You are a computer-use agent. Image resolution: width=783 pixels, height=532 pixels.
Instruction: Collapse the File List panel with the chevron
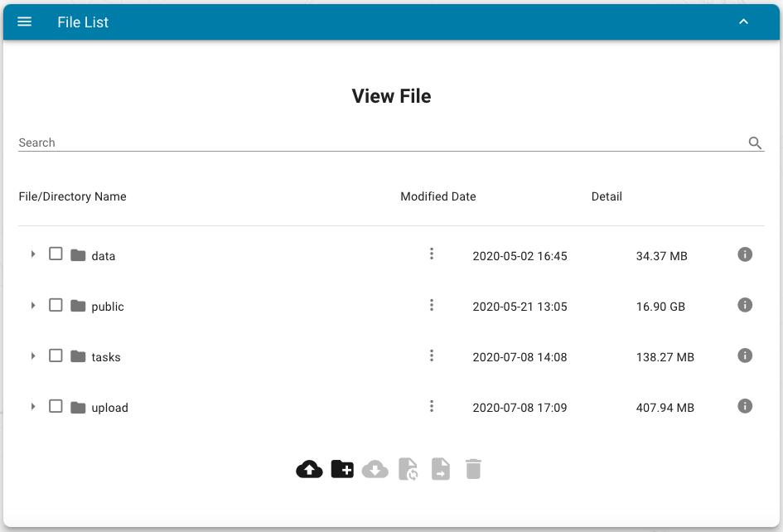tap(743, 22)
